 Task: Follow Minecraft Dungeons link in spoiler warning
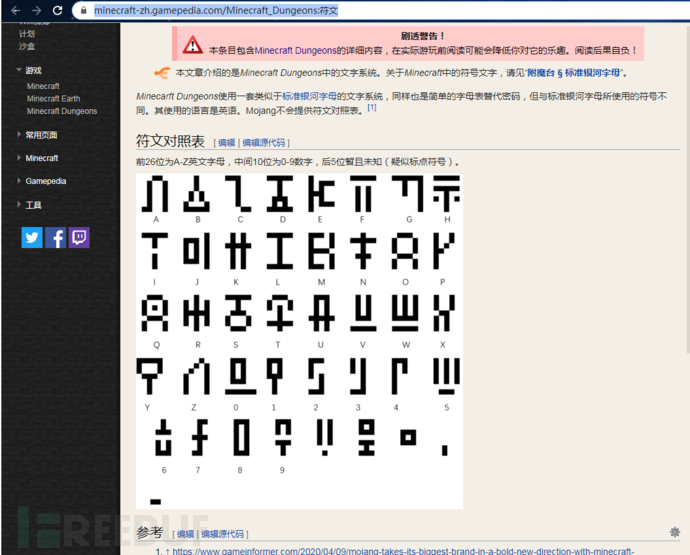[x=295, y=51]
